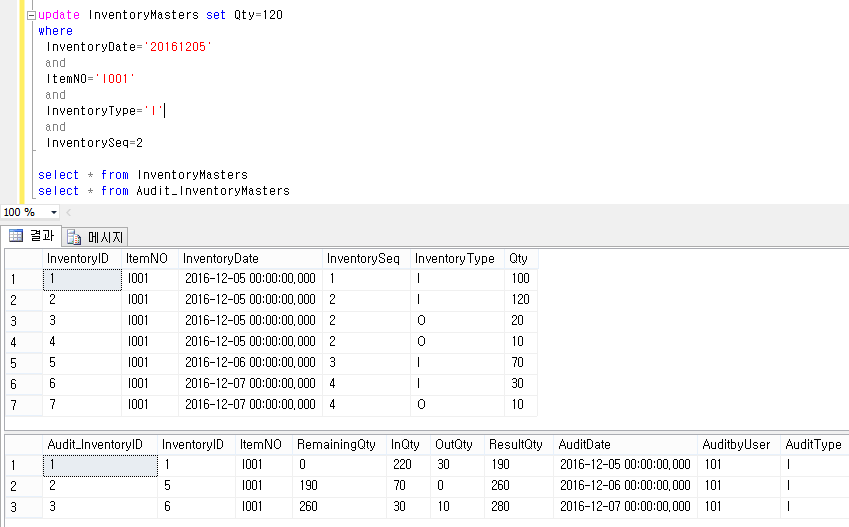The height and width of the screenshot is (527, 849).
Task: Click the grid icon on 결과 tab
Action: [16, 236]
